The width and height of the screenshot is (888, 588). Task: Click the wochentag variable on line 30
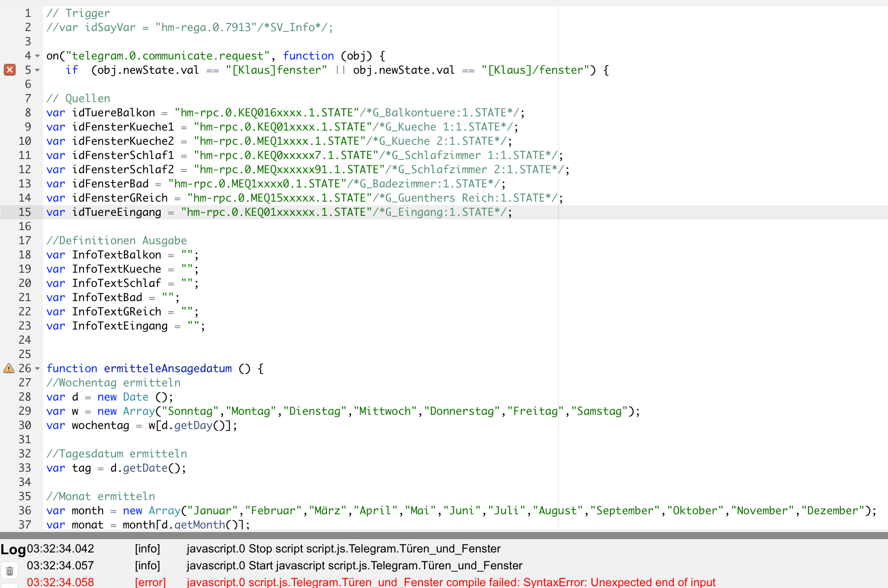[x=101, y=425]
